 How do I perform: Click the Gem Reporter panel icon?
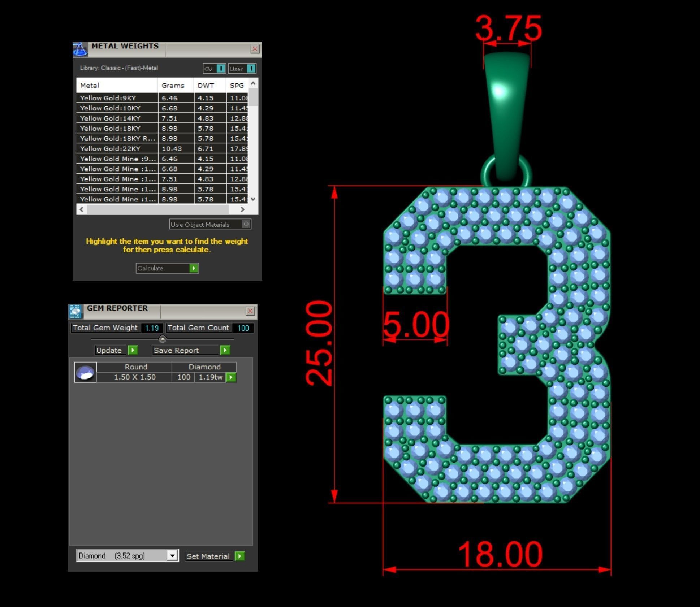(x=75, y=312)
